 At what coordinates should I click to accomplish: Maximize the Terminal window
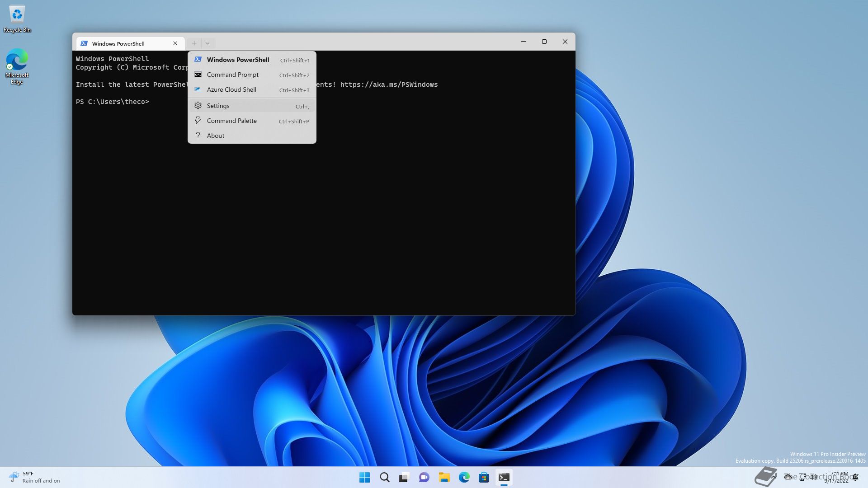[x=544, y=42]
